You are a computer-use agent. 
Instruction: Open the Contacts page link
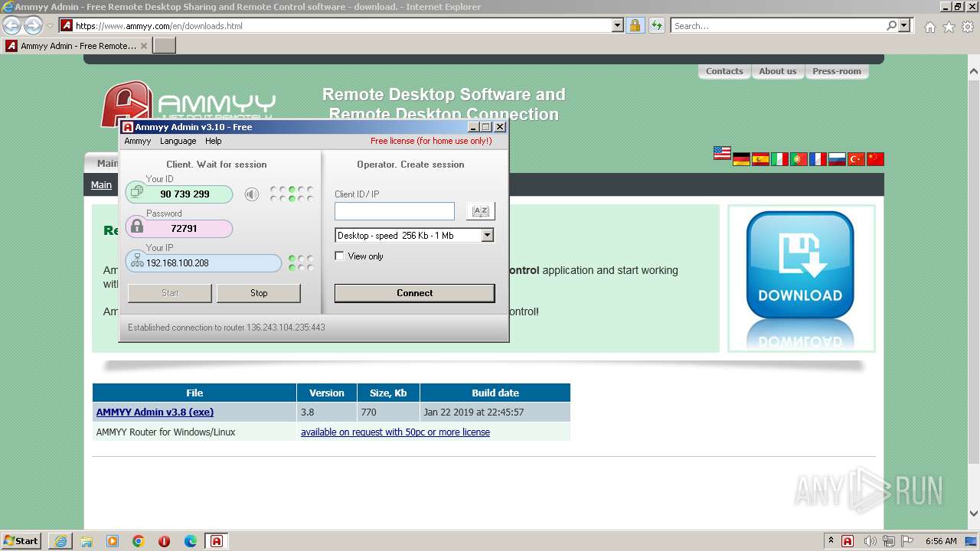coord(724,71)
